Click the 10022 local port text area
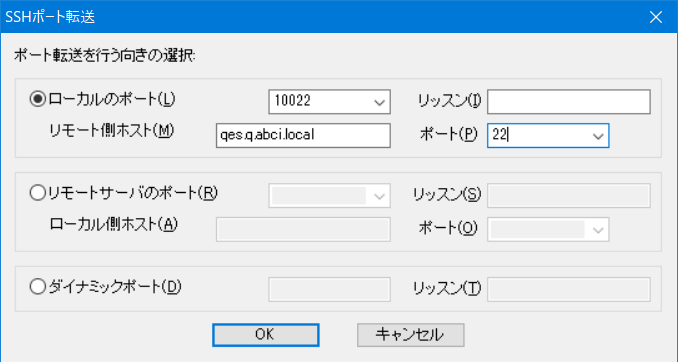 319,102
